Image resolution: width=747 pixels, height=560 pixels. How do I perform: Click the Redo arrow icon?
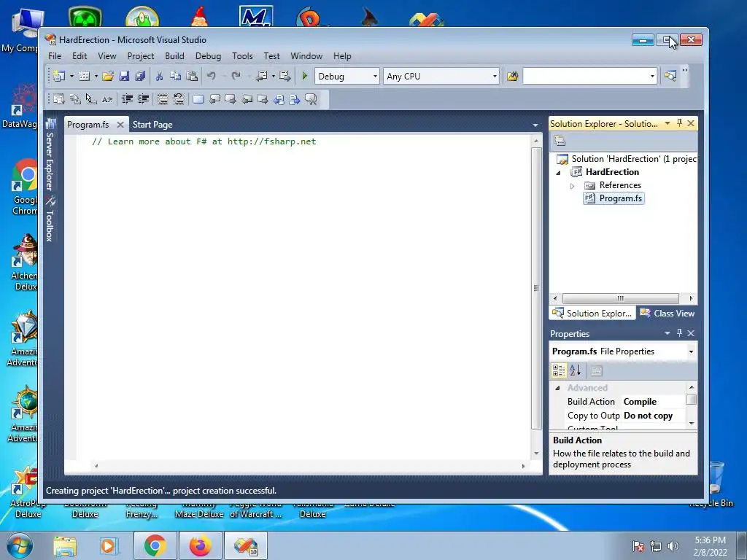pyautogui.click(x=236, y=76)
